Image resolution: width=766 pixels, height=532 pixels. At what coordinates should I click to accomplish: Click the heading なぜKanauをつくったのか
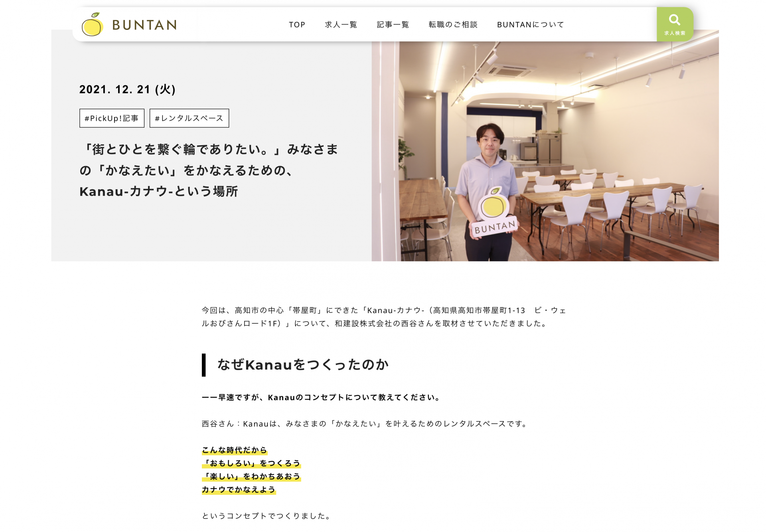pyautogui.click(x=303, y=365)
